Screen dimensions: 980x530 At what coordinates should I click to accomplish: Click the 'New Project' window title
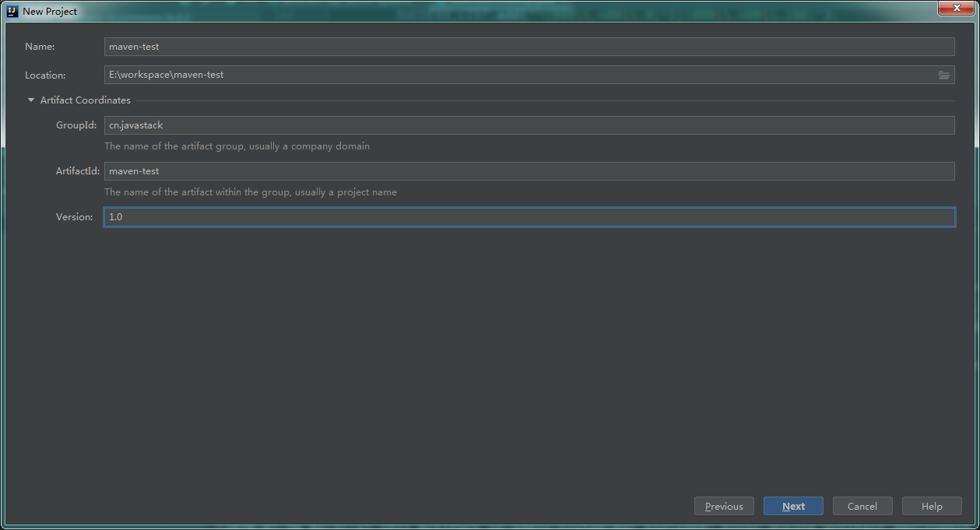[x=50, y=12]
